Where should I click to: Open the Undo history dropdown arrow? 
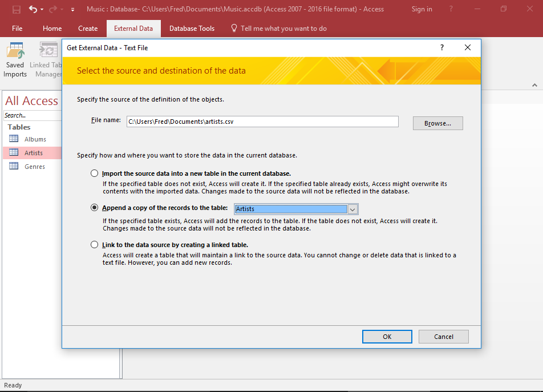click(x=42, y=10)
